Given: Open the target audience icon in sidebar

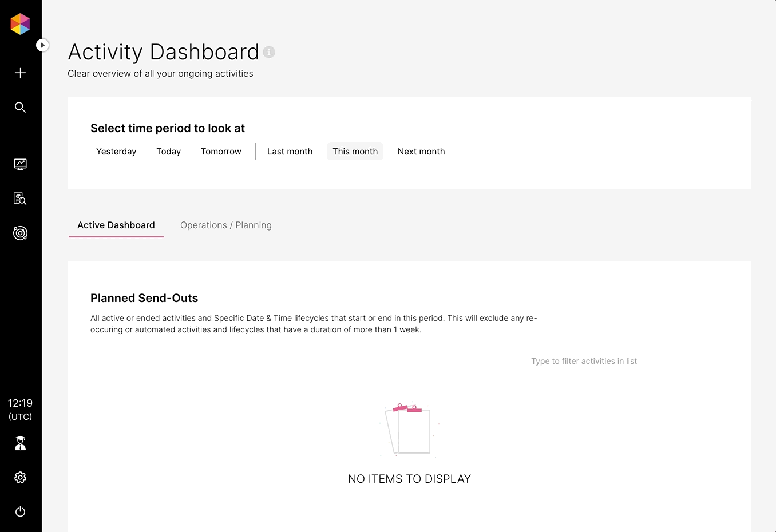Looking at the screenshot, I should 20,233.
